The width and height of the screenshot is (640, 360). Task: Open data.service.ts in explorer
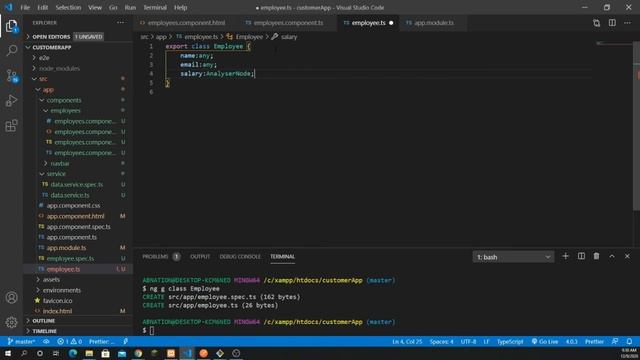point(70,195)
